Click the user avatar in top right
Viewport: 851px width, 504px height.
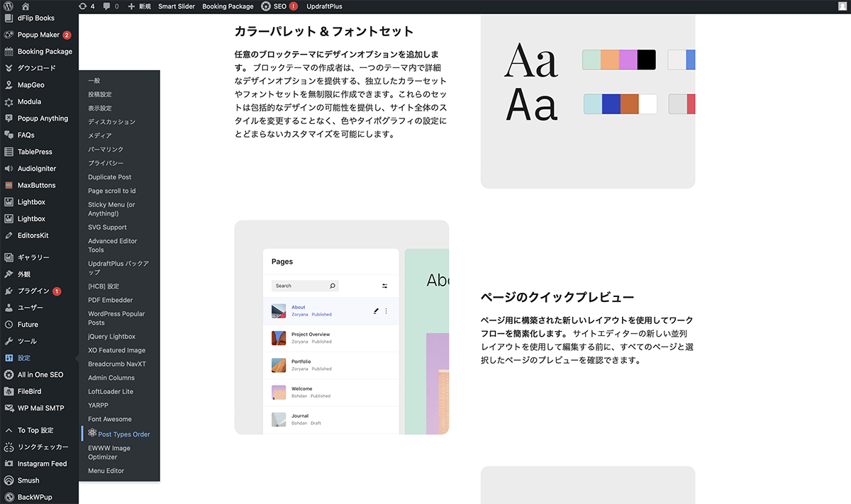pos(841,6)
